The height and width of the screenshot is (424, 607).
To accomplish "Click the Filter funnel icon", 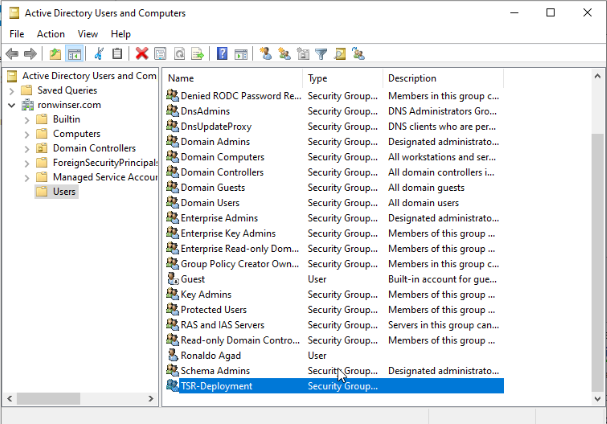I will click(321, 54).
